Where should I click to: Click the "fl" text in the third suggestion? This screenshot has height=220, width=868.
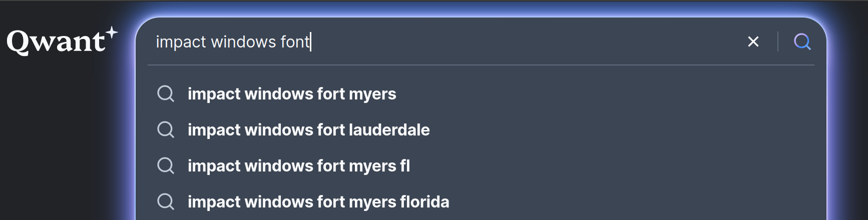pyautogui.click(x=405, y=166)
